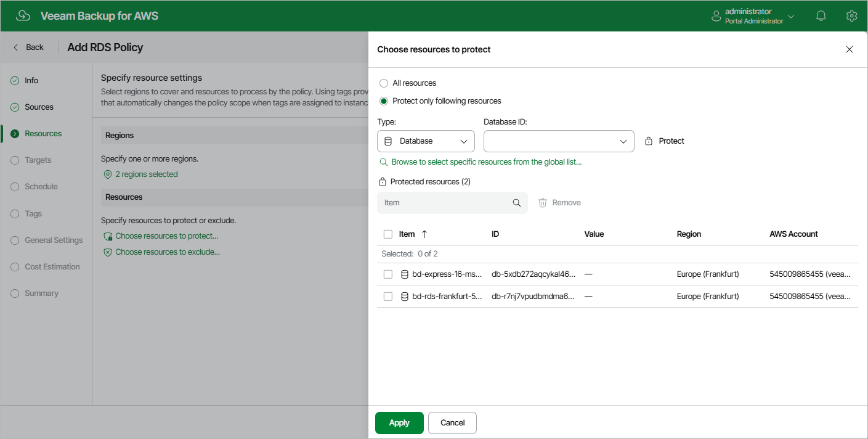Click ID cell db-r7nj7vpudbmdma6
Viewport: 868px width, 439px height.
[533, 297]
